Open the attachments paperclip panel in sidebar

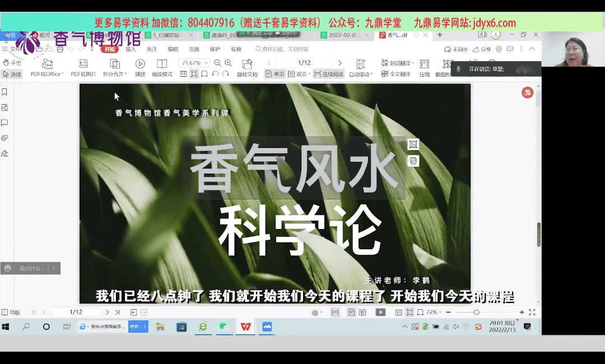pos(5,138)
